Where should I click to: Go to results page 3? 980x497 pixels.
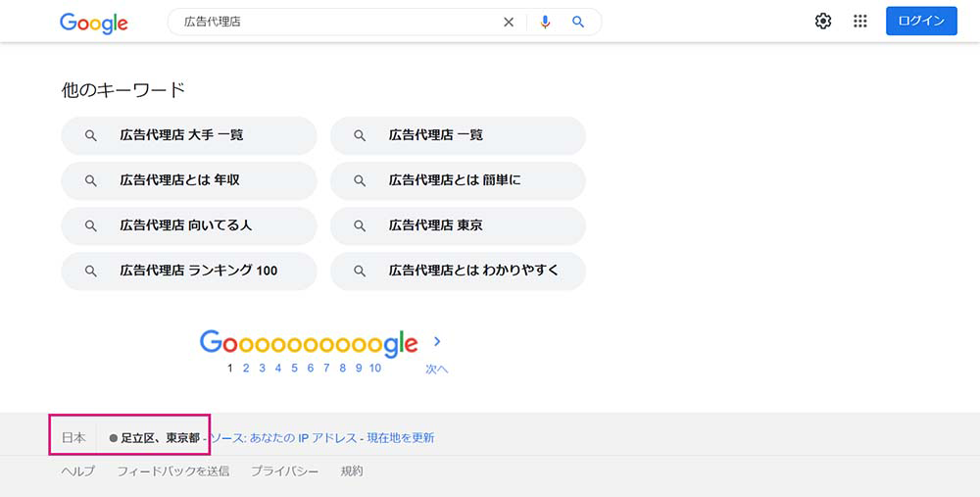coord(262,369)
